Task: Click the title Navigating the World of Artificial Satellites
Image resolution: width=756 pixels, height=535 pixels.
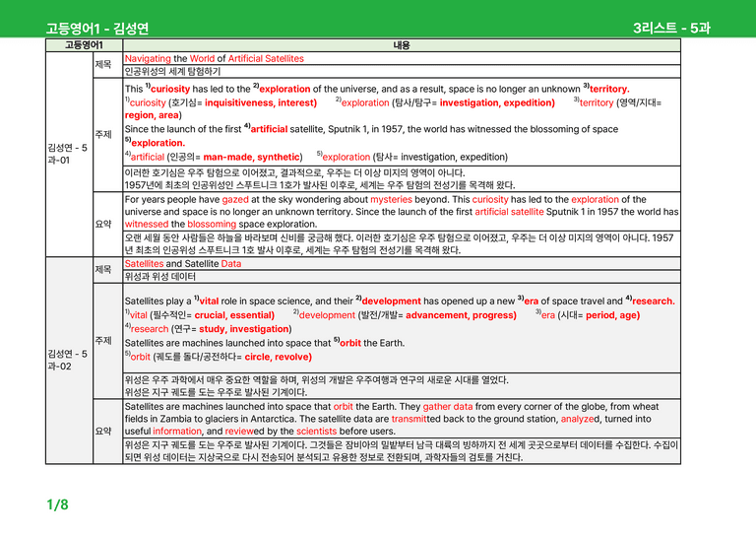Action: [x=214, y=58]
